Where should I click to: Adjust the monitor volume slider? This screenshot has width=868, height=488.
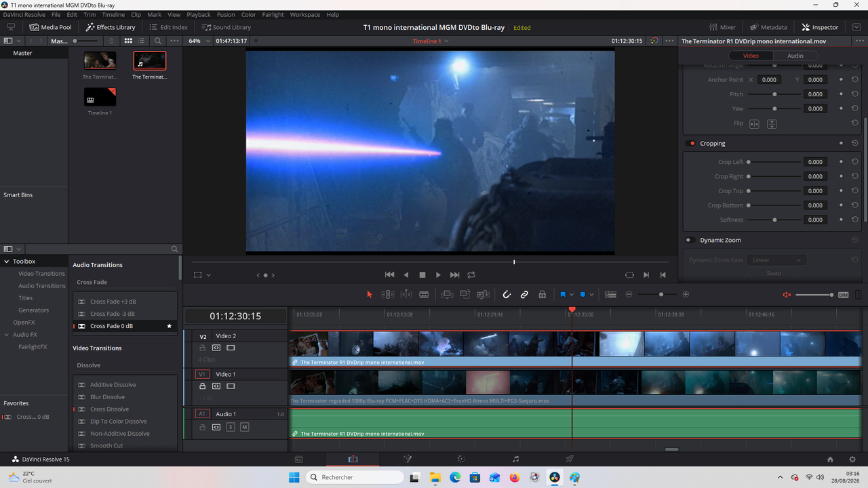(x=814, y=295)
